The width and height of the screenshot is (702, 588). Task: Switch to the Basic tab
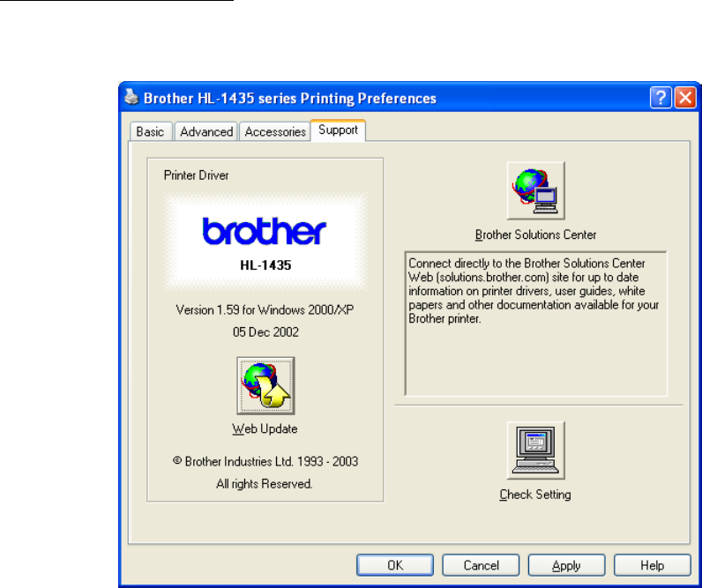click(x=150, y=131)
